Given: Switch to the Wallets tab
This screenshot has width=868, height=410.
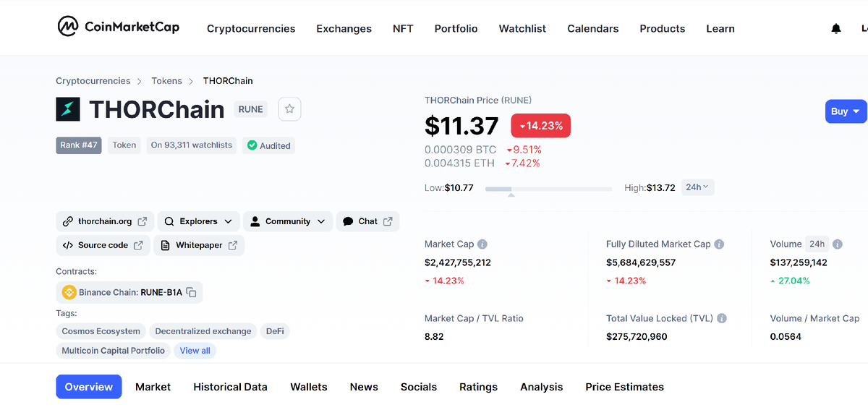Looking at the screenshot, I should (309, 387).
